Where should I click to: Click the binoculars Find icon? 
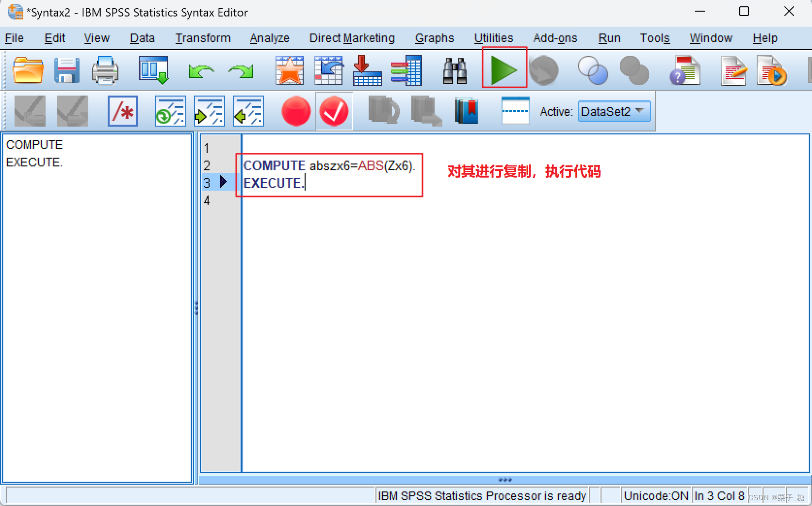455,71
